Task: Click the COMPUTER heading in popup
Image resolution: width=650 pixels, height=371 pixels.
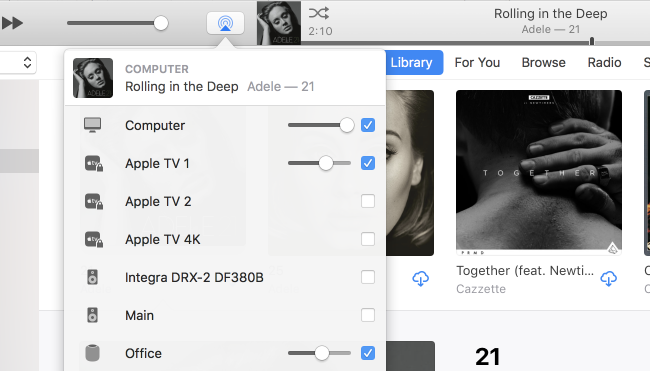Action: coord(157,69)
